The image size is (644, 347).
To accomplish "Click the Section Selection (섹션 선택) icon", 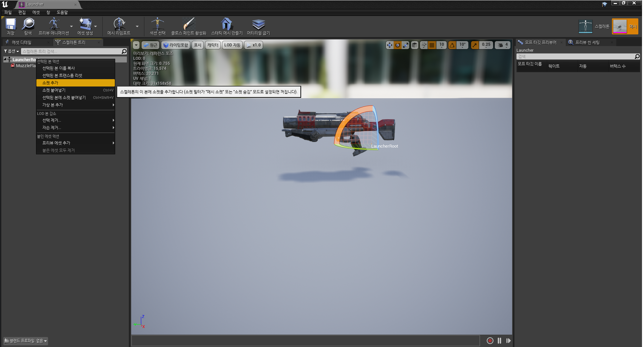I will 158,26.
